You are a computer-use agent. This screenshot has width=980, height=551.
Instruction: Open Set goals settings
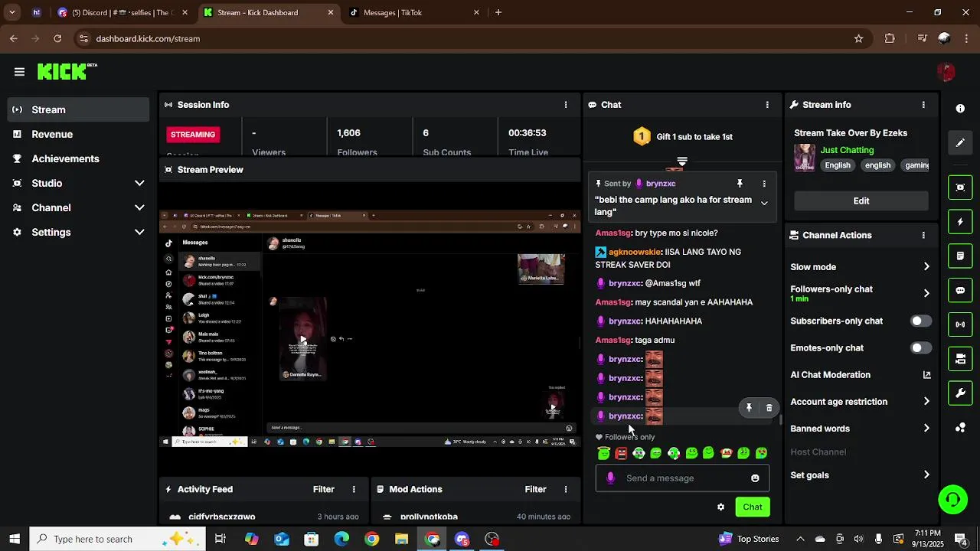click(x=861, y=475)
